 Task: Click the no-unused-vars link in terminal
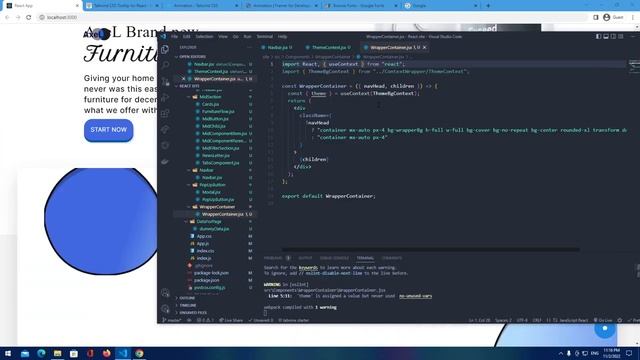coord(415,296)
